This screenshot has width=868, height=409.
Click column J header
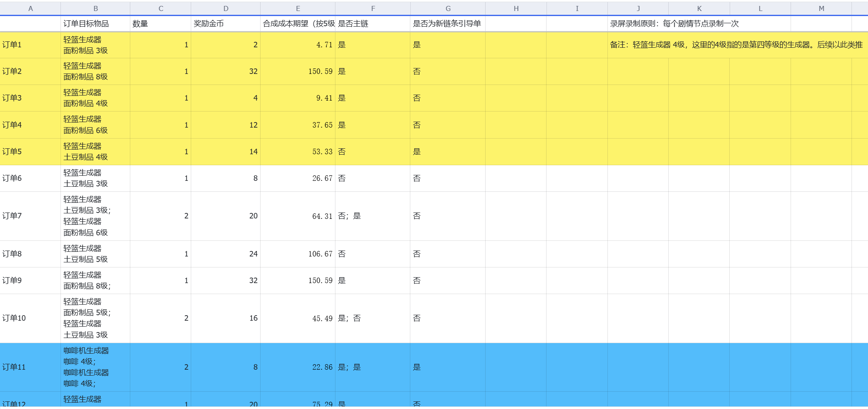point(638,8)
